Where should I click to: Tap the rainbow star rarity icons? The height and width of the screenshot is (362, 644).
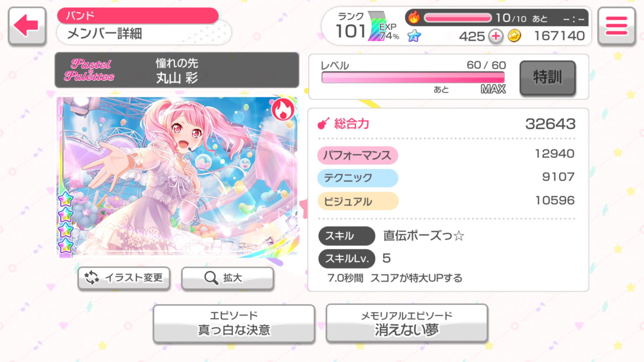pos(65,222)
